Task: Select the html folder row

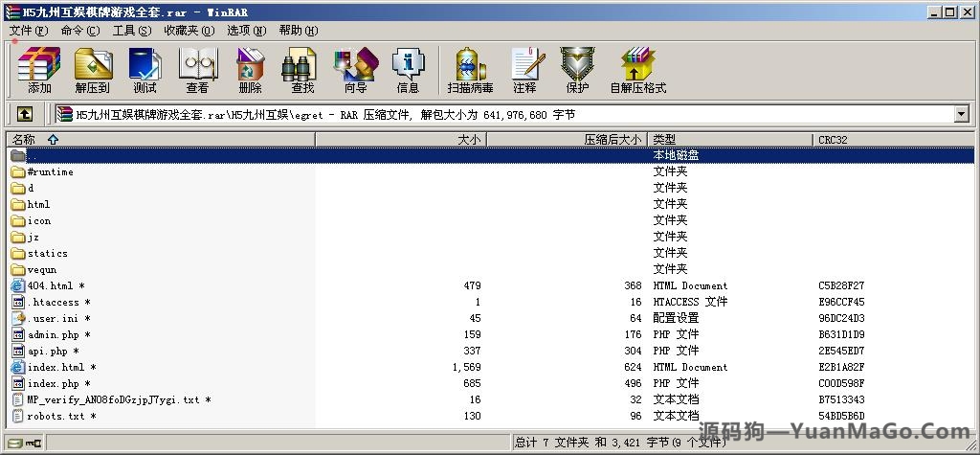Action: click(x=490, y=204)
